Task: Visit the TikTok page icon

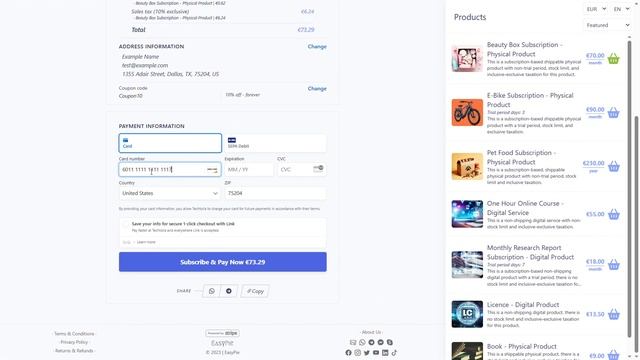Action: pos(394,353)
